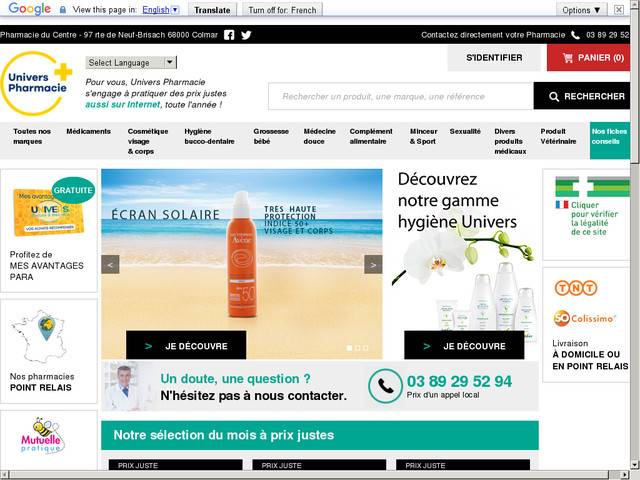The width and height of the screenshot is (640, 480).
Task: Open Cosmétique visage & corps menu
Action: (148, 141)
